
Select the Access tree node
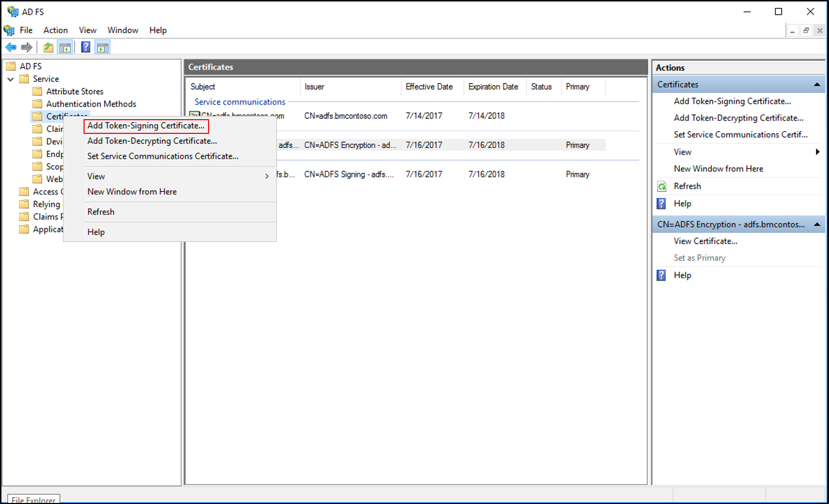tap(47, 192)
